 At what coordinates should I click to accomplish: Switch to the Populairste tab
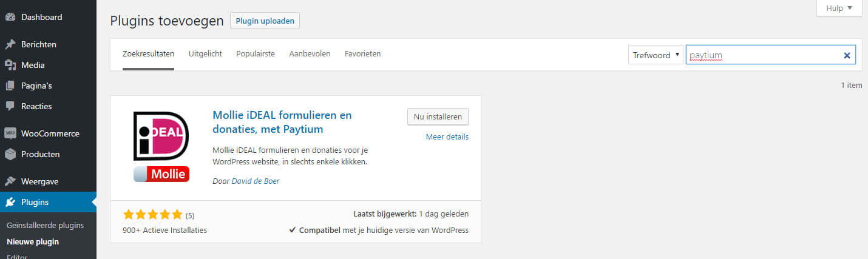[256, 54]
